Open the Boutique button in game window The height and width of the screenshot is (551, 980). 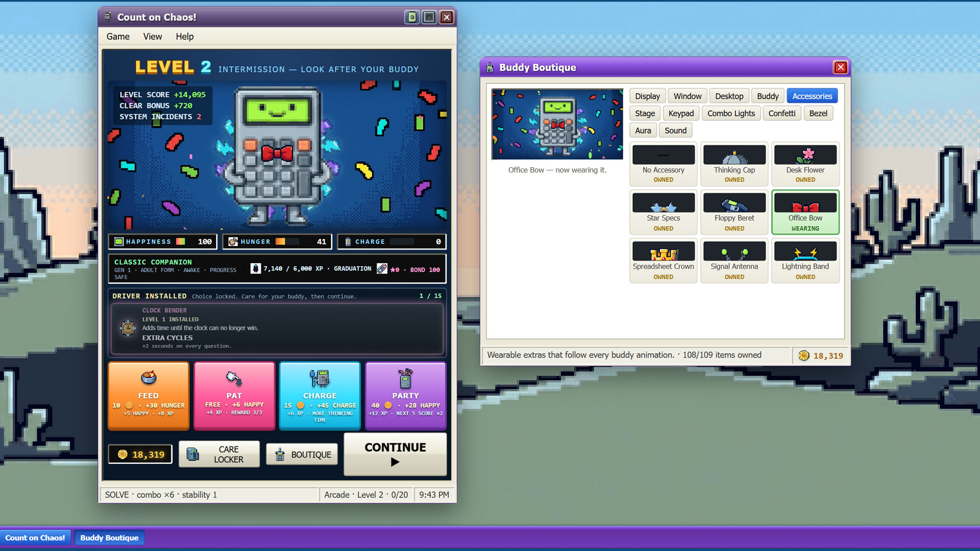(x=302, y=454)
